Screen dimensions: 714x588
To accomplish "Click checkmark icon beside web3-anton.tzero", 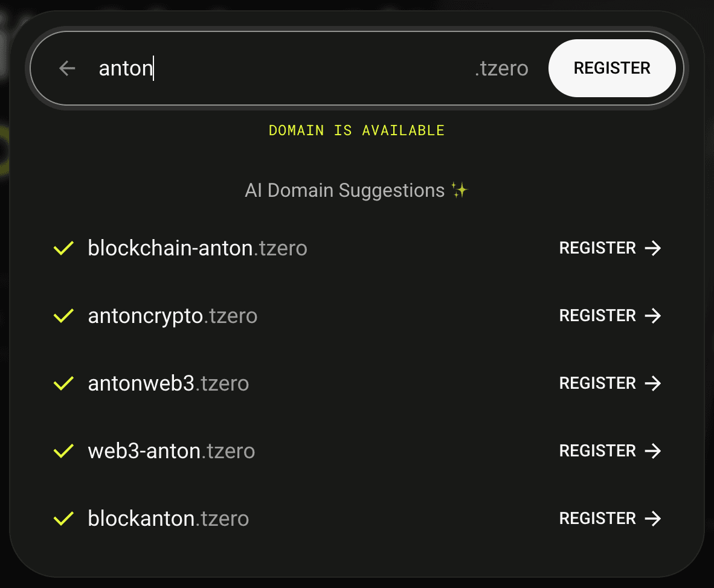I will pos(64,450).
